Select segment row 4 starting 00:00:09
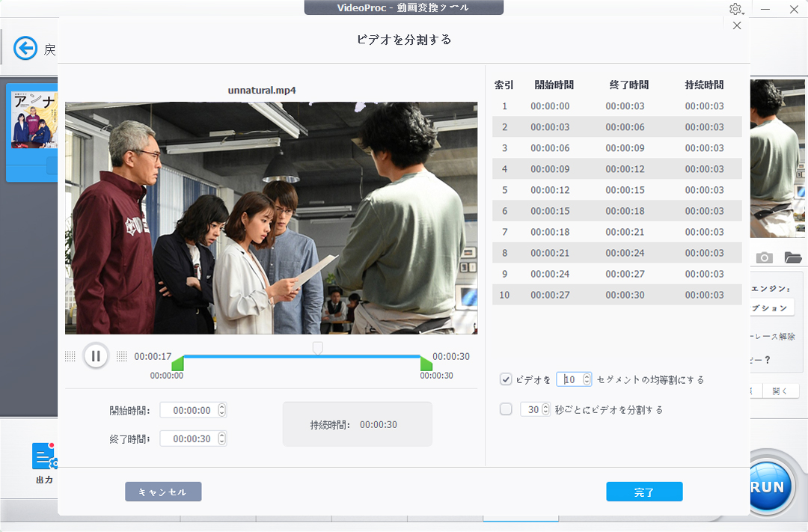Viewport: 808px width, 532px height. tap(616, 169)
